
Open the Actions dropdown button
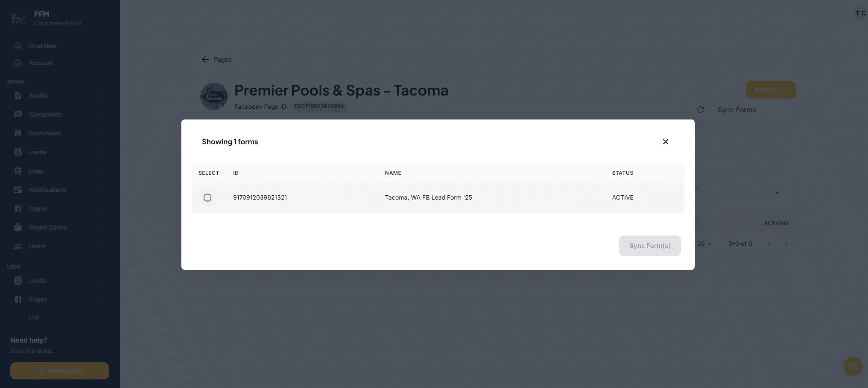click(770, 90)
